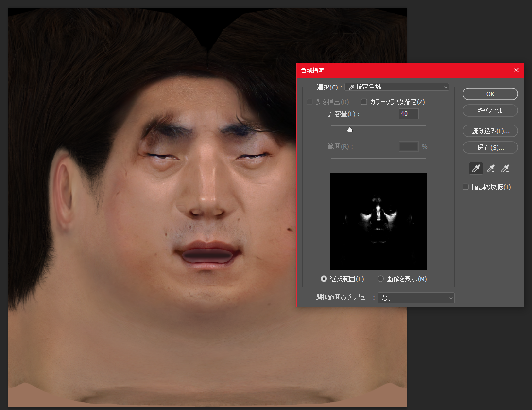Open the 選択 dropdown showing 指定色域

[397, 87]
